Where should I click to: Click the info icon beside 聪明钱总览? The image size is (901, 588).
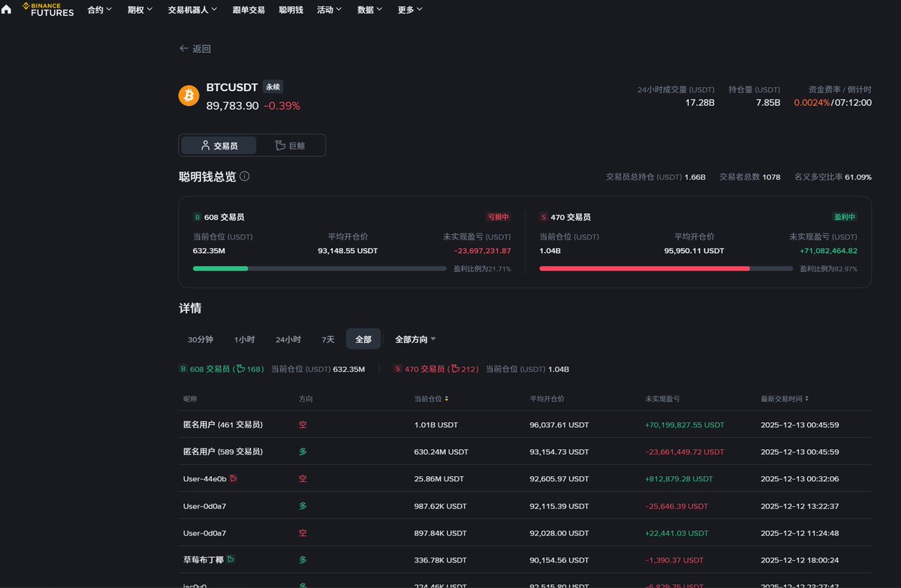coord(245,176)
